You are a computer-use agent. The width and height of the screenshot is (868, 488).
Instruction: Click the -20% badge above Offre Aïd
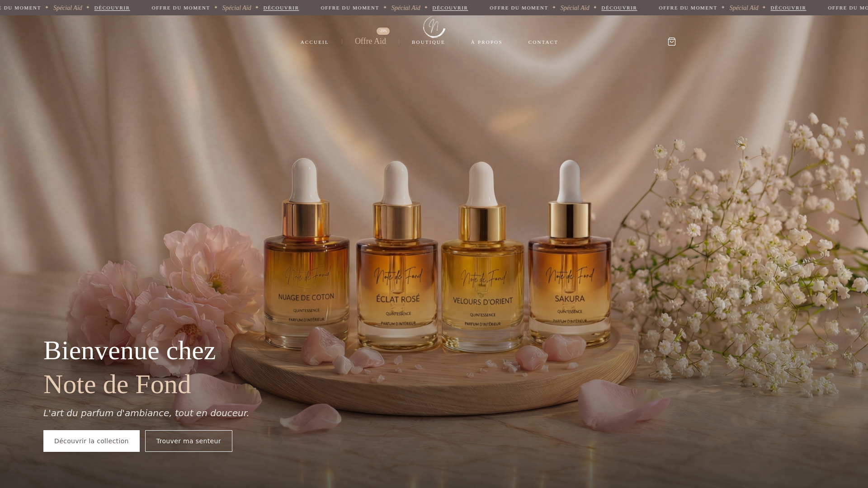pos(383,31)
